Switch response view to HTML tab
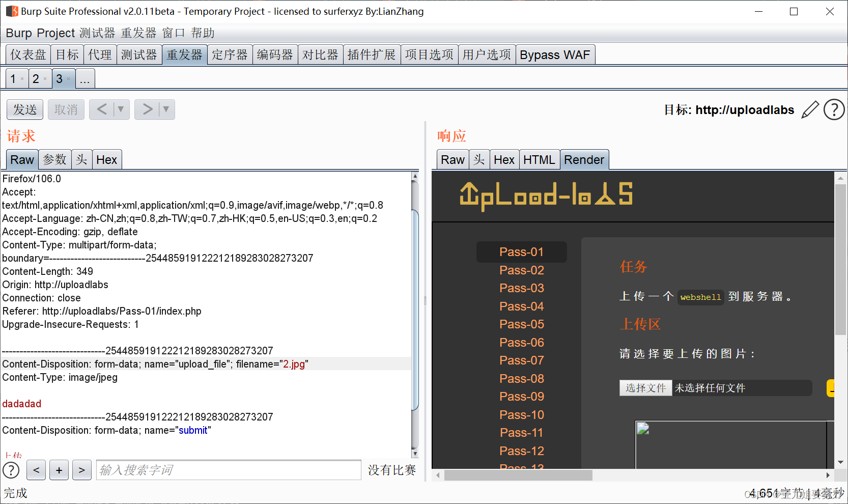 (x=539, y=159)
